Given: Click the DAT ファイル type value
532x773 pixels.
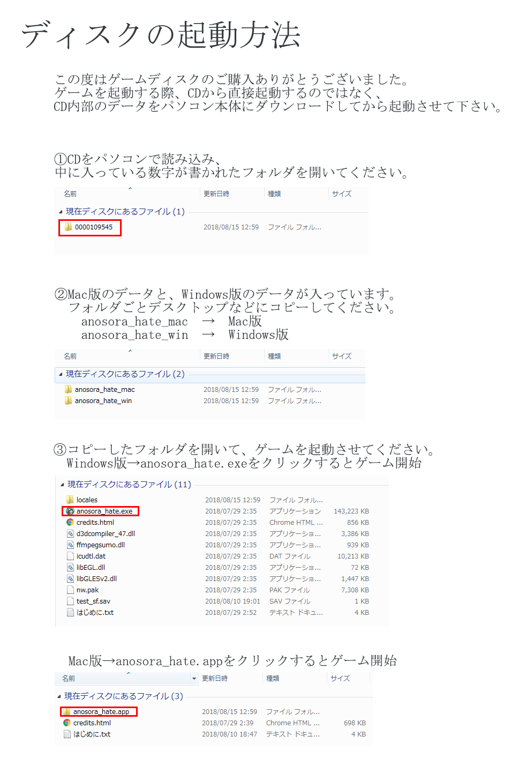Looking at the screenshot, I should [290, 556].
